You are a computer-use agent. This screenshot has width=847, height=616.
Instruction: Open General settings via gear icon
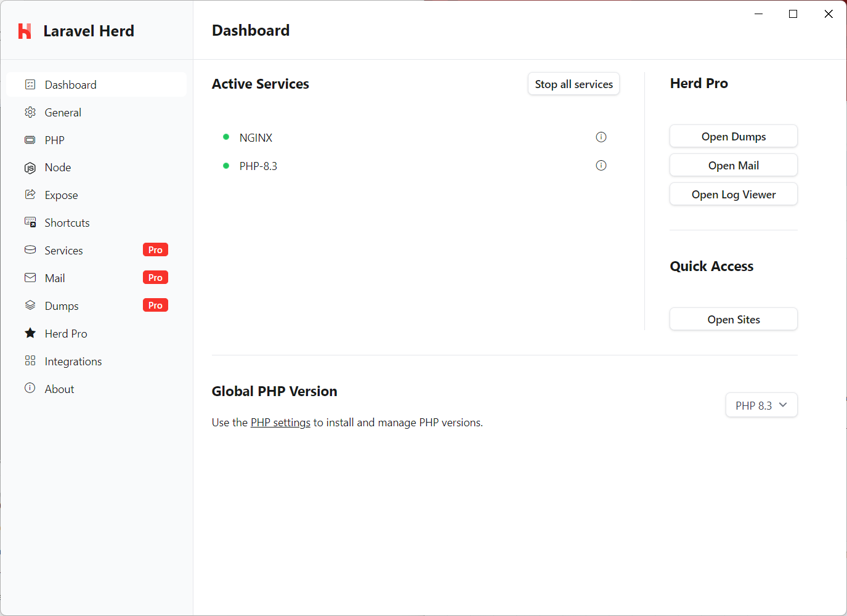[30, 112]
